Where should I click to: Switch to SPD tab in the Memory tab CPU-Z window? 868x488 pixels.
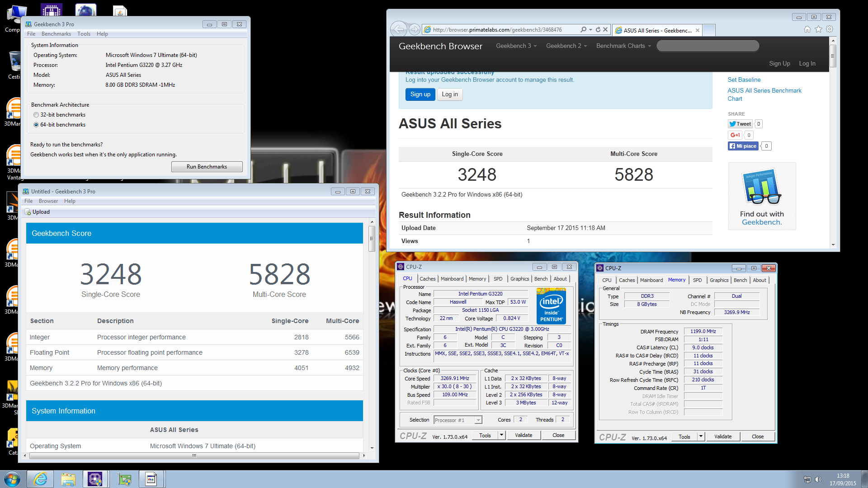[697, 280]
